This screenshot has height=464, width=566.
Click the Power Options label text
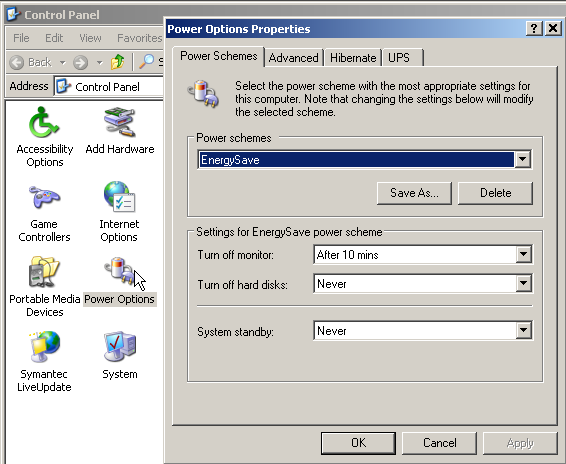click(x=119, y=299)
